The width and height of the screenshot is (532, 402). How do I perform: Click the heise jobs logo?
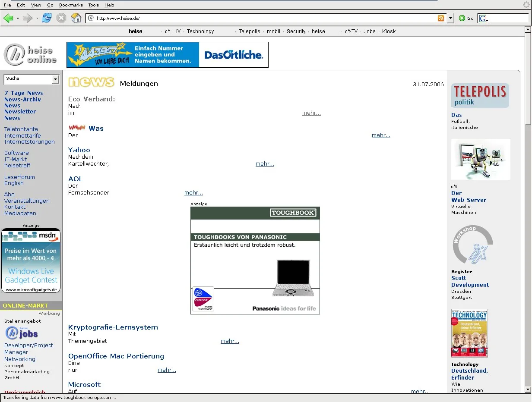(x=22, y=333)
